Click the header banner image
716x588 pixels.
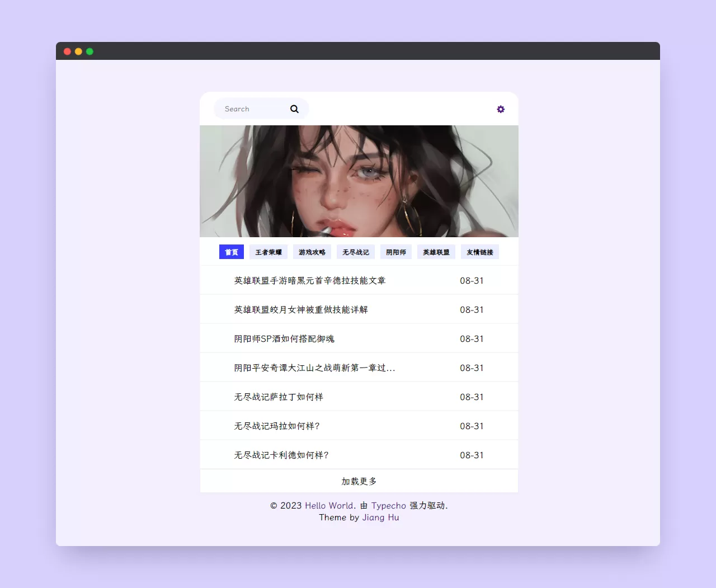pyautogui.click(x=359, y=181)
